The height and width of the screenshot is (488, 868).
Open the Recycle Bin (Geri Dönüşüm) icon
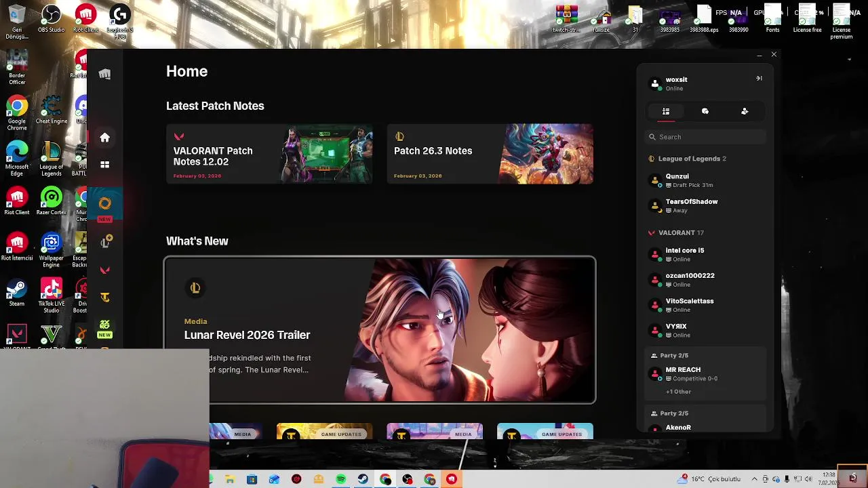click(17, 22)
